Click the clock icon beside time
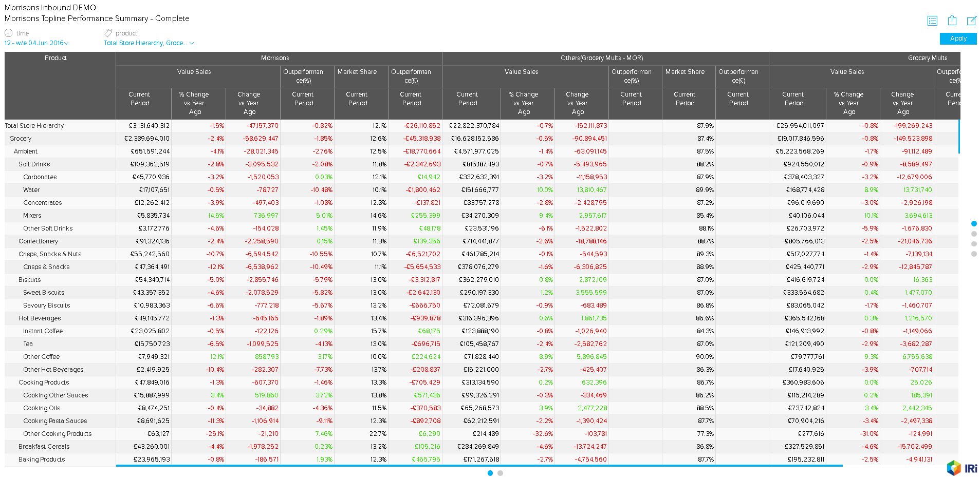Image resolution: width=980 pixels, height=478 pixels. [x=8, y=33]
